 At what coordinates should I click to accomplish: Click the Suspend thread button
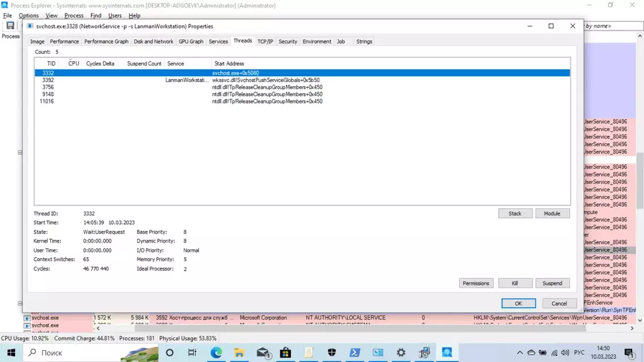click(x=552, y=283)
